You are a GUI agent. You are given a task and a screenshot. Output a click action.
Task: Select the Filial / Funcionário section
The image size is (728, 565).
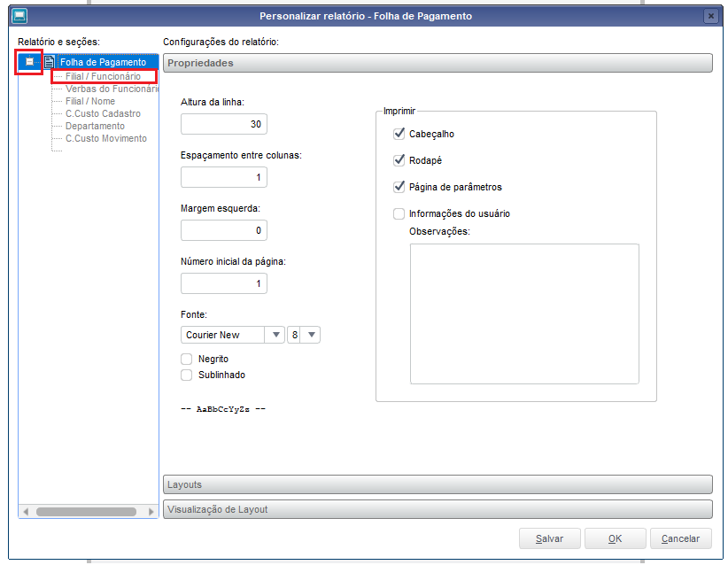(x=103, y=76)
